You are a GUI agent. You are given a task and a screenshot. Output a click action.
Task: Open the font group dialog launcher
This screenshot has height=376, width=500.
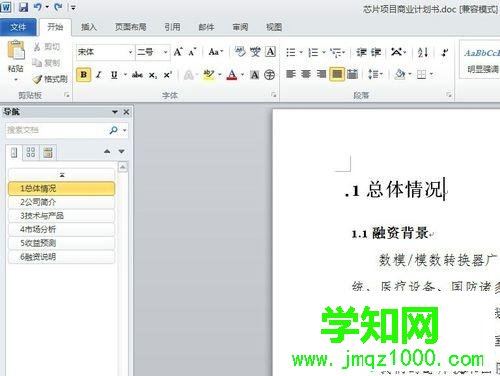[x=274, y=95]
